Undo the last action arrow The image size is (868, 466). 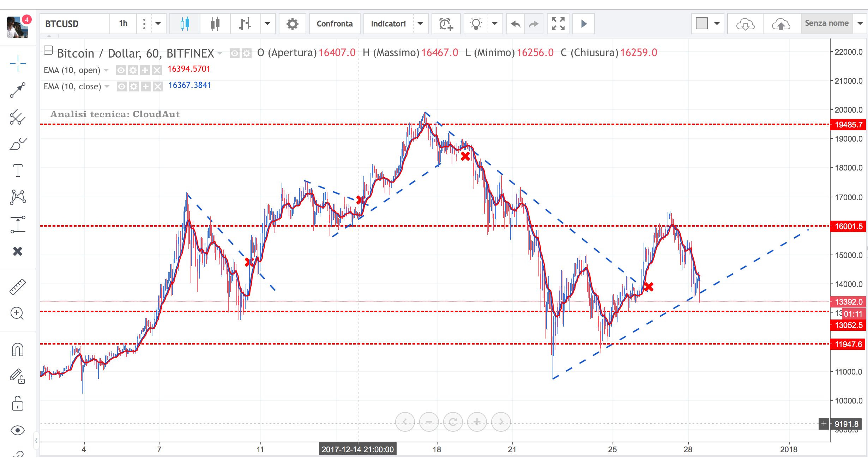(x=516, y=24)
